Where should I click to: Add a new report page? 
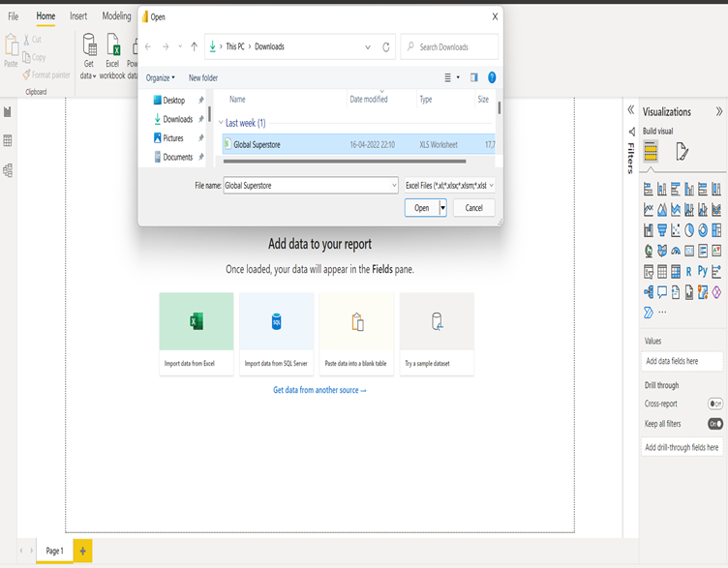pos(82,551)
